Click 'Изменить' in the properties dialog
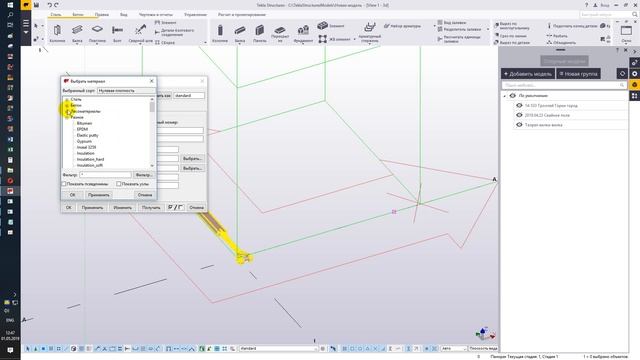This screenshot has height=360, width=640. click(x=122, y=207)
